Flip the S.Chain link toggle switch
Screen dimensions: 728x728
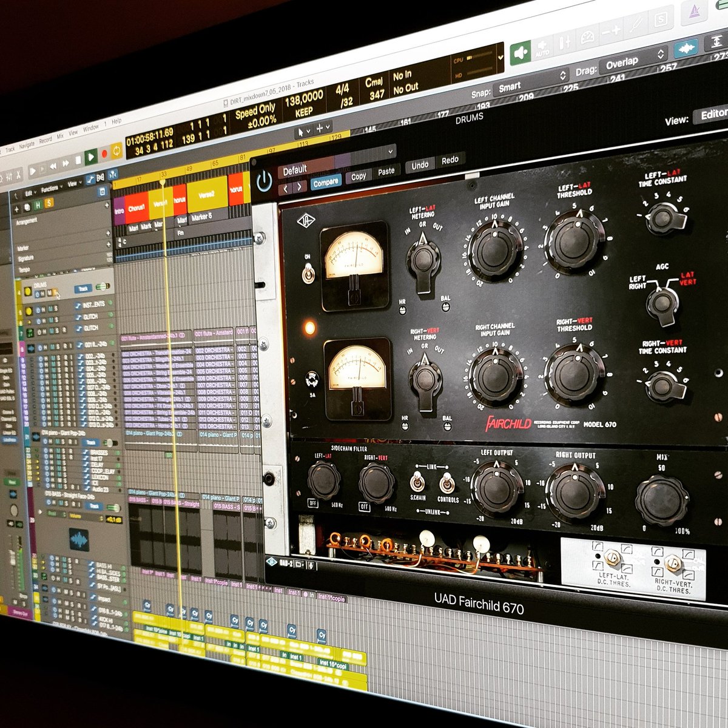click(x=417, y=483)
